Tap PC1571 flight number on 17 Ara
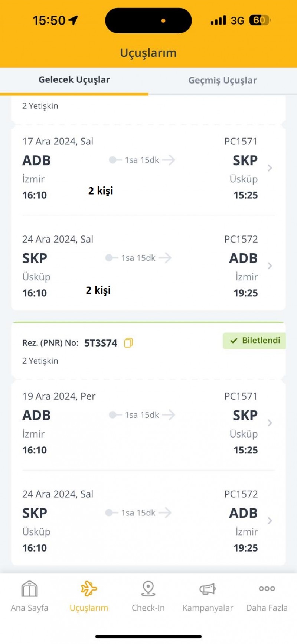Viewport: 297px width, 644px height. tap(241, 141)
